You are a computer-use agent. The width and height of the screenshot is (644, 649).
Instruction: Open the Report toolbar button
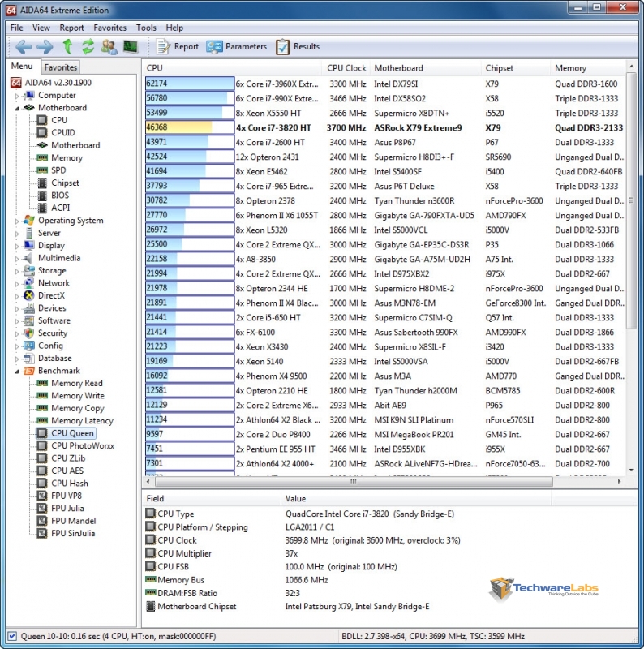click(x=177, y=47)
